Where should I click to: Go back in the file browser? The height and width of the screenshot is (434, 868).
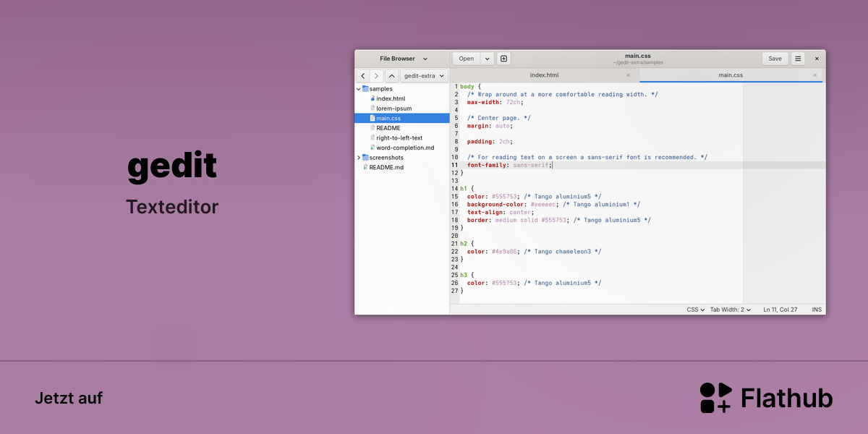pyautogui.click(x=362, y=76)
